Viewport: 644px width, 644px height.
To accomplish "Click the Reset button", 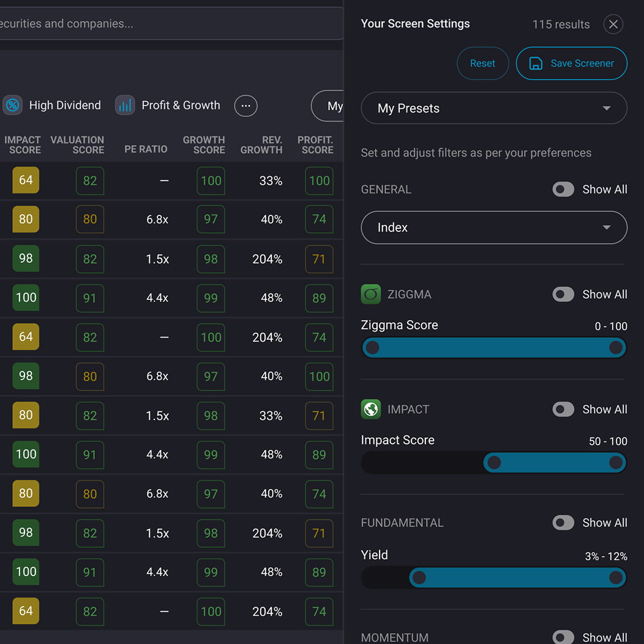I will [x=482, y=63].
